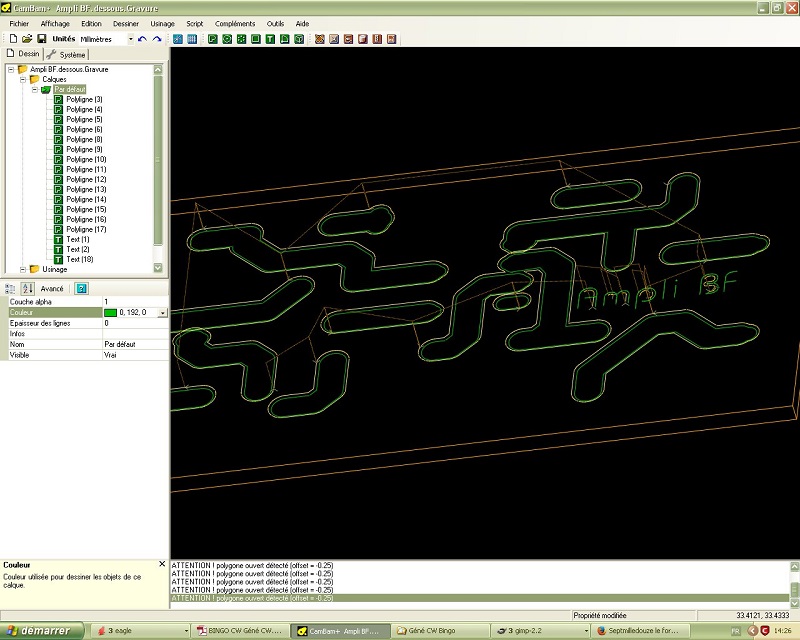
Task: Toggle categorized view of properties
Action: coord(11,288)
